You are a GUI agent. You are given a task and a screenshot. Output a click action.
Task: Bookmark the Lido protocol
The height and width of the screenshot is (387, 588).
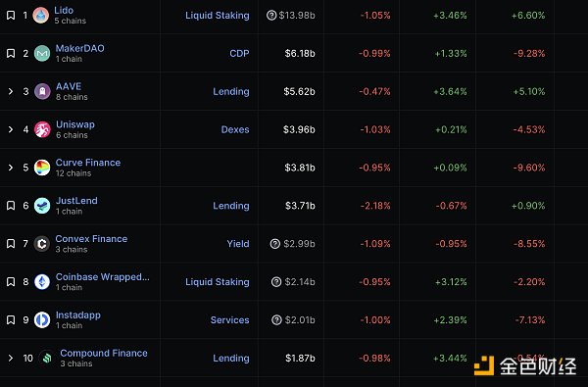pyautogui.click(x=11, y=16)
